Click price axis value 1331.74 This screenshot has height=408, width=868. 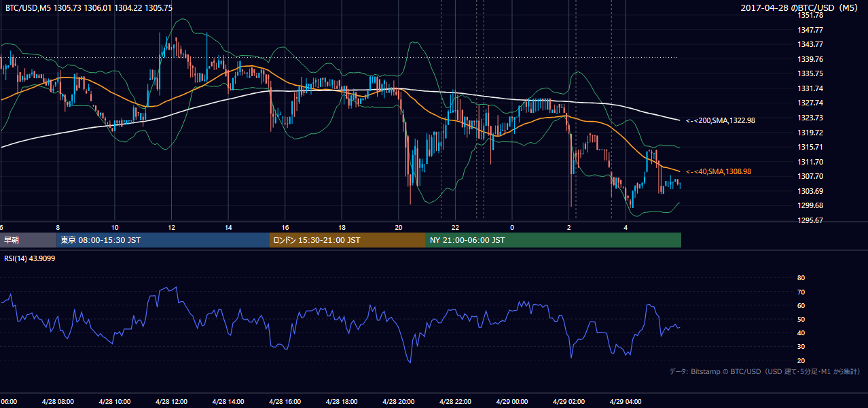pyautogui.click(x=810, y=88)
